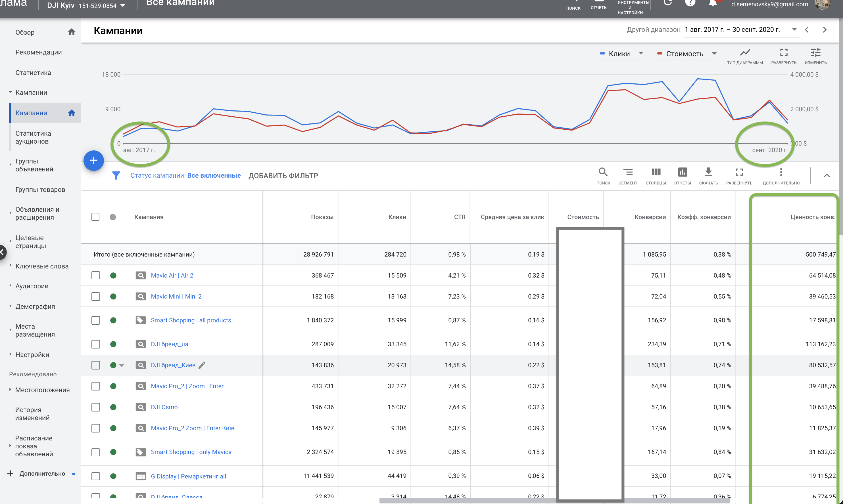Open the filter funnel icon
Screen dimensions: 843x504
pyautogui.click(x=116, y=176)
